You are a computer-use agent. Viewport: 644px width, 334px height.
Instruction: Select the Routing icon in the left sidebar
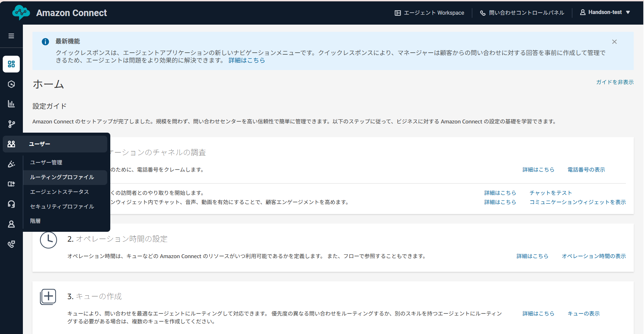click(11, 84)
